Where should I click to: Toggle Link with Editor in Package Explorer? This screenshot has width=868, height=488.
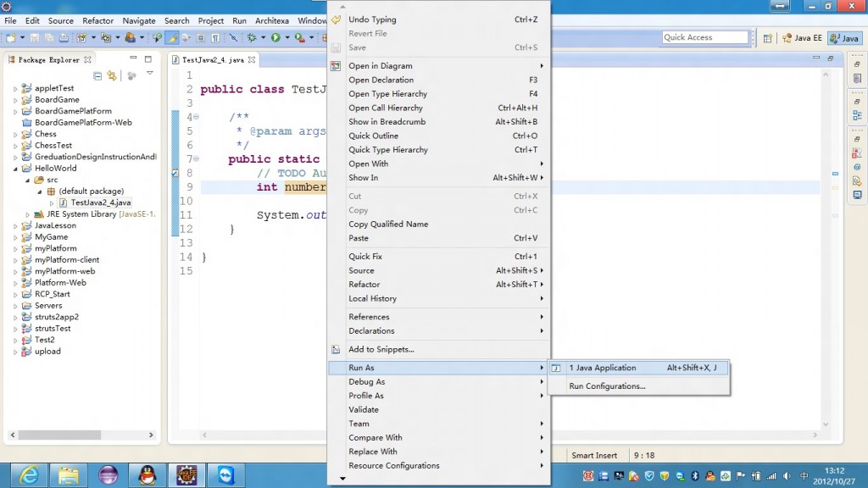tap(111, 76)
